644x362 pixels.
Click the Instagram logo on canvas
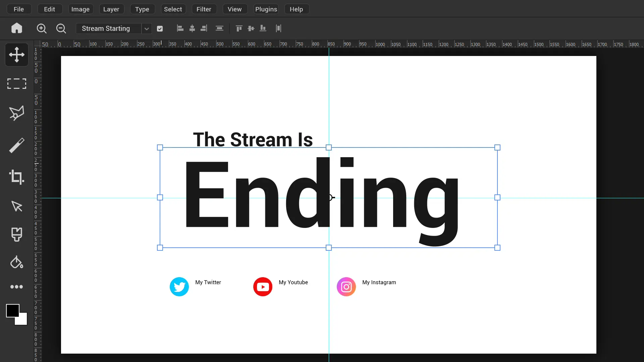click(x=346, y=287)
